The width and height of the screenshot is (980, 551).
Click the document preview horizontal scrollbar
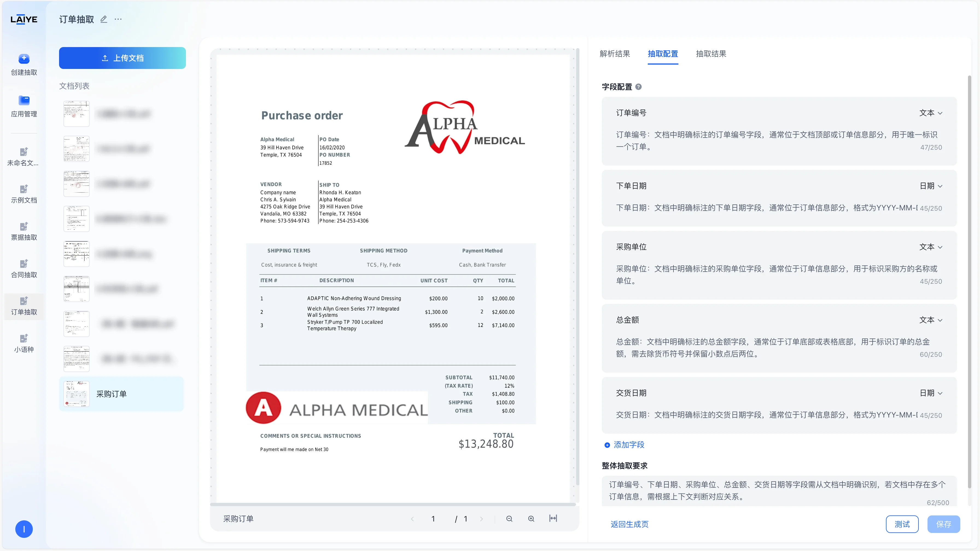pos(393,504)
